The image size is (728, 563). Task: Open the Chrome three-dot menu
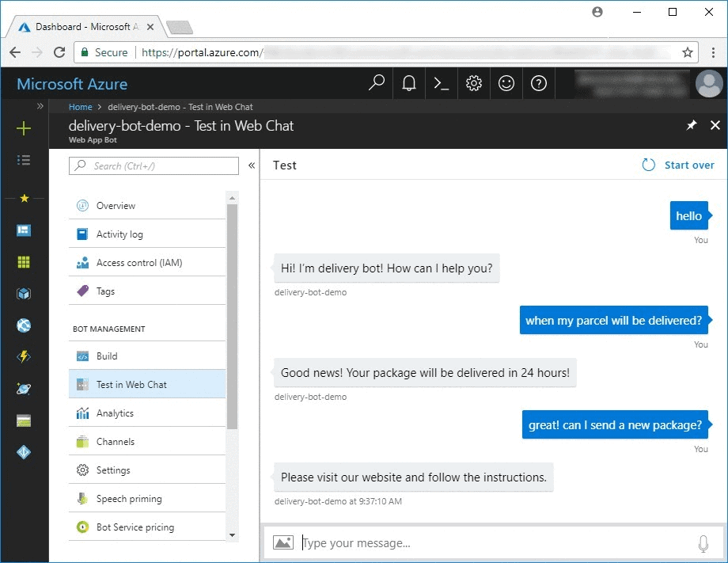coord(713,52)
